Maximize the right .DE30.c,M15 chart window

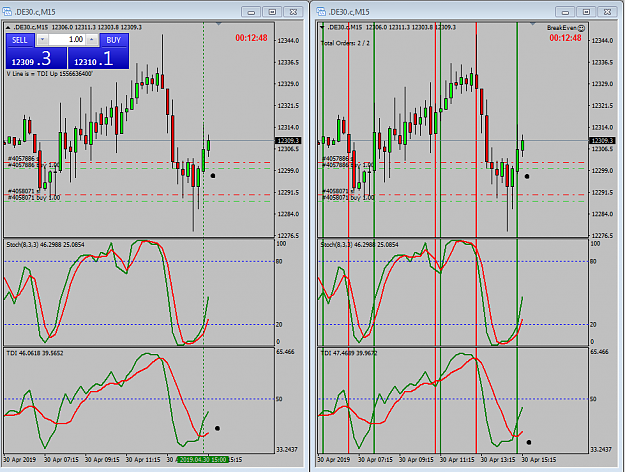(586, 12)
